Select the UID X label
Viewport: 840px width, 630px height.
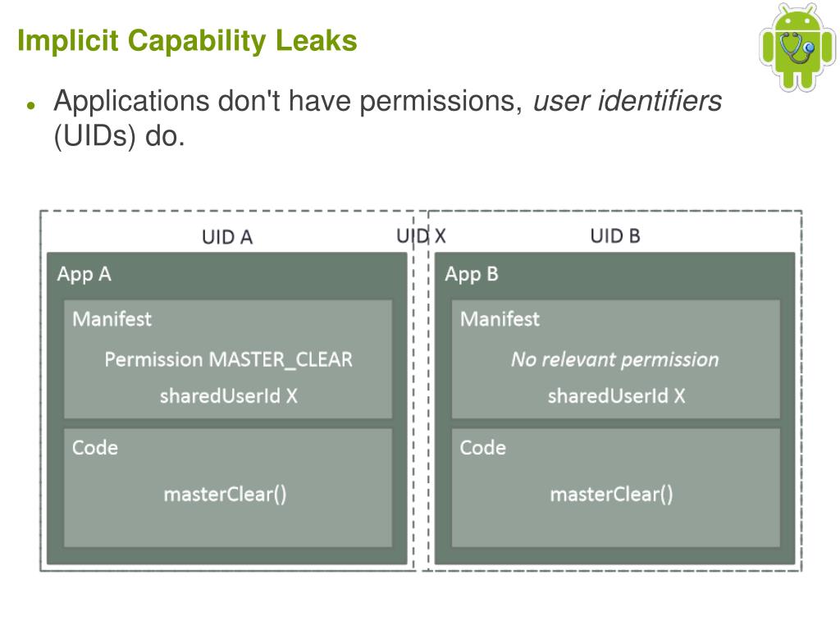(x=421, y=235)
